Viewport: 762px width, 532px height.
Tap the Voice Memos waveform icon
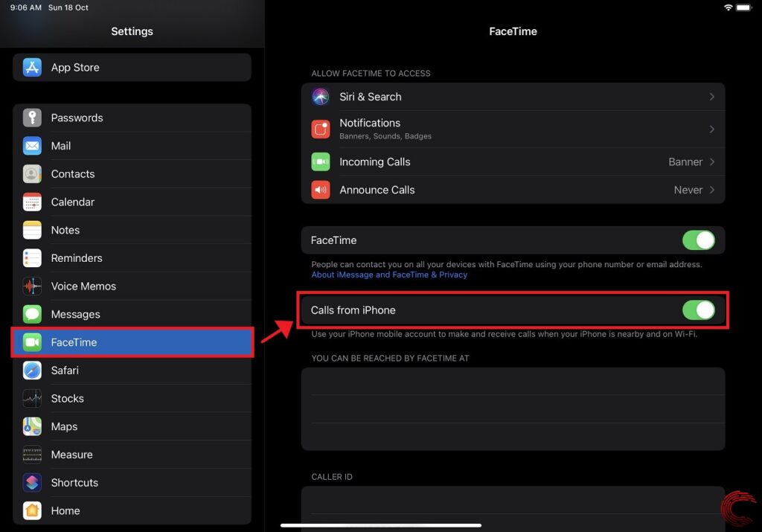point(32,286)
